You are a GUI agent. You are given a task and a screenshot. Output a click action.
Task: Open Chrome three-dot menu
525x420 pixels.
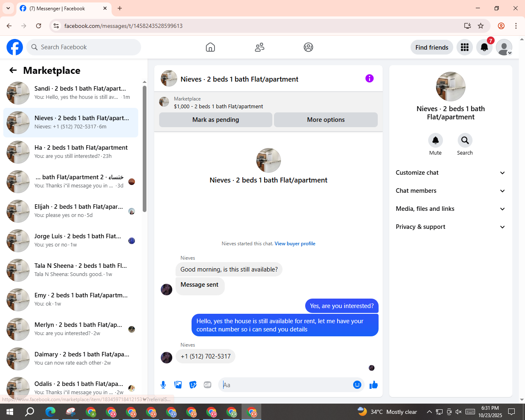516,26
